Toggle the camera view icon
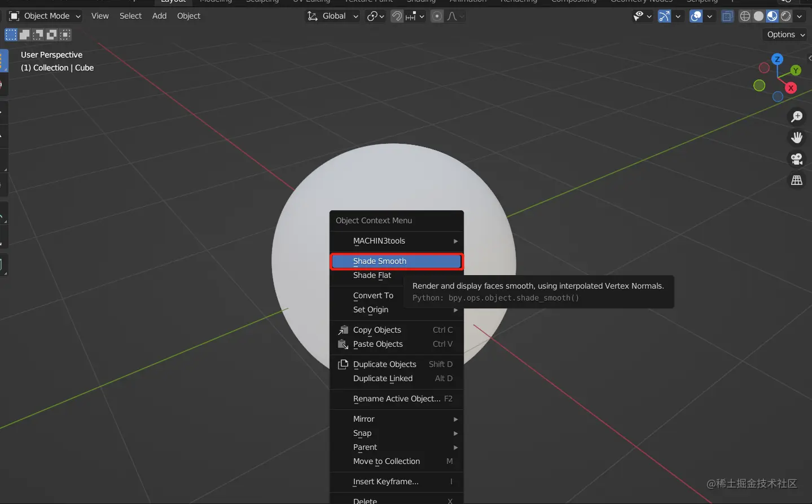The width and height of the screenshot is (812, 504). point(797,159)
